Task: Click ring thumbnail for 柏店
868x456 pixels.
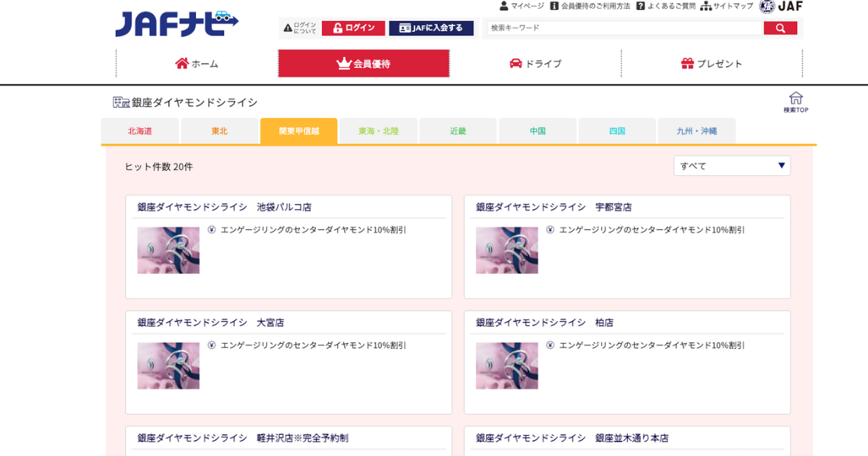Action: click(507, 366)
